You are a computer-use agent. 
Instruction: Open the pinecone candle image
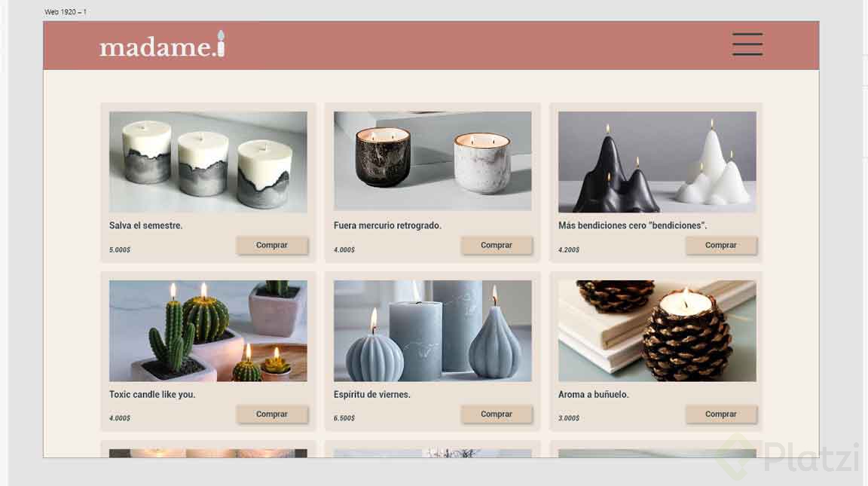(657, 331)
